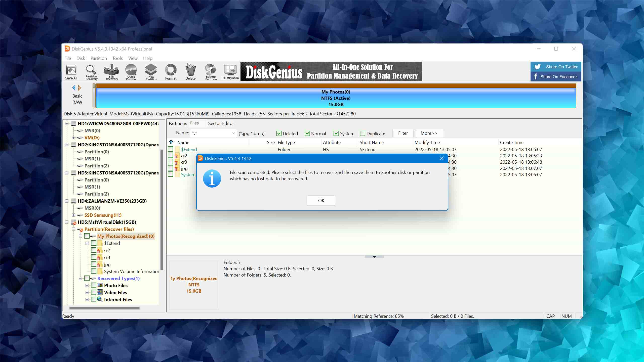Launch the File Recovery tool
The width and height of the screenshot is (644, 362).
(x=111, y=72)
